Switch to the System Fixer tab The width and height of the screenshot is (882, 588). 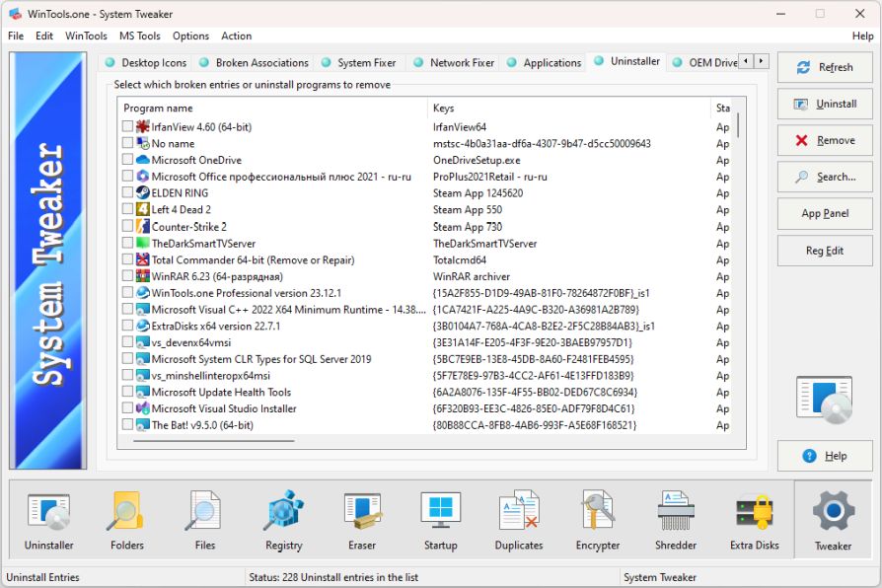click(x=359, y=62)
